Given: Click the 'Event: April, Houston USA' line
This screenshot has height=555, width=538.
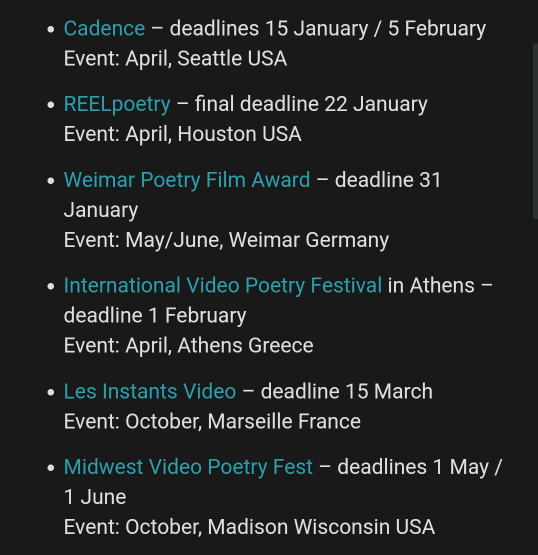Looking at the screenshot, I should coord(183,134).
